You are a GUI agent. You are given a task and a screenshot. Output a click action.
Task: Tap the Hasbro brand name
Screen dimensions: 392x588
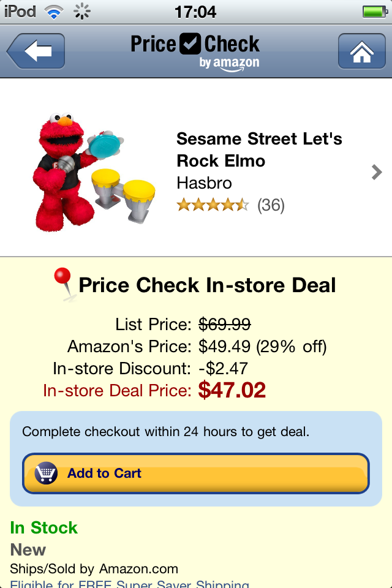pyautogui.click(x=204, y=183)
